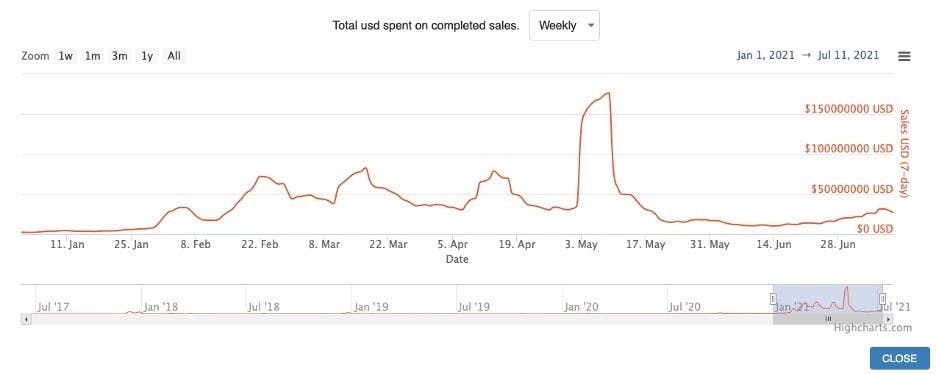Close the sales chart dialog
The width and height of the screenshot is (936, 374).
[899, 358]
